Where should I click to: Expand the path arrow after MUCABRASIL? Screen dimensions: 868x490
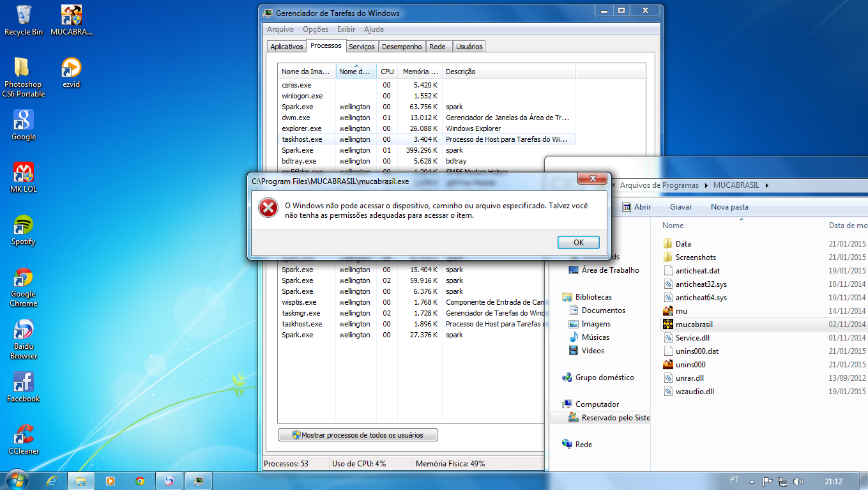[766, 185]
